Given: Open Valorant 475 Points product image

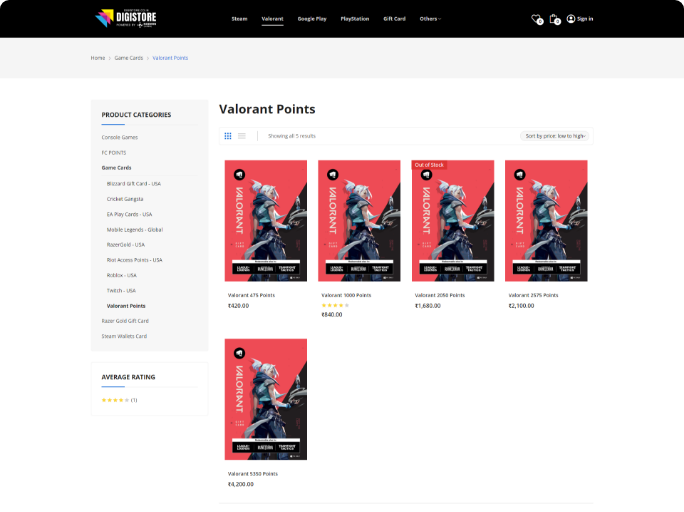Looking at the screenshot, I should [266, 221].
